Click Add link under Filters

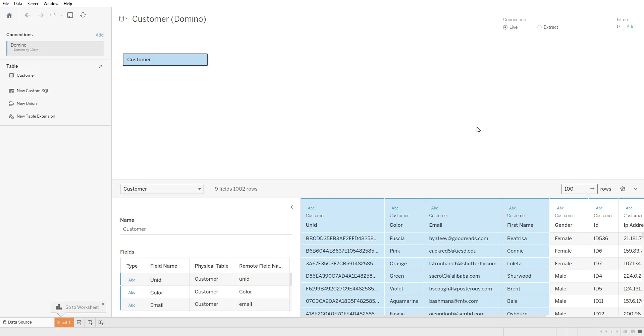[x=631, y=27]
